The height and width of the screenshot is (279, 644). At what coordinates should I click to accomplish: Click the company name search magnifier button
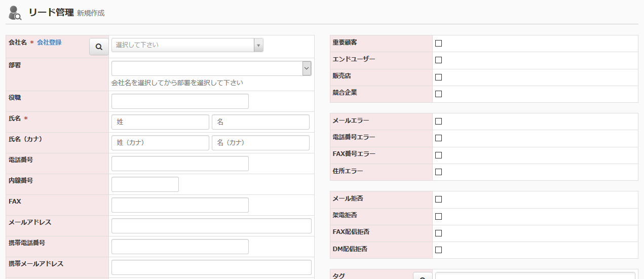(99, 47)
